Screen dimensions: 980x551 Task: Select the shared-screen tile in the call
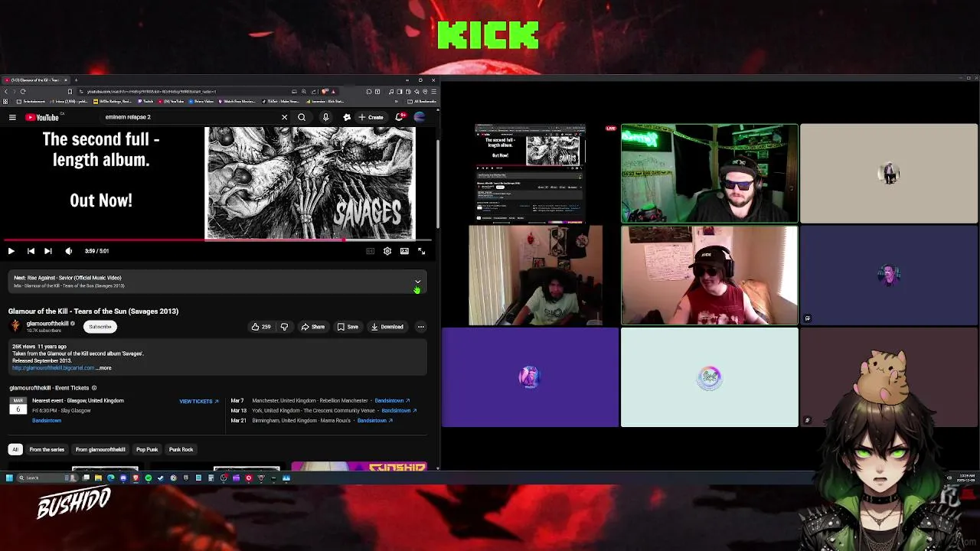pos(530,173)
